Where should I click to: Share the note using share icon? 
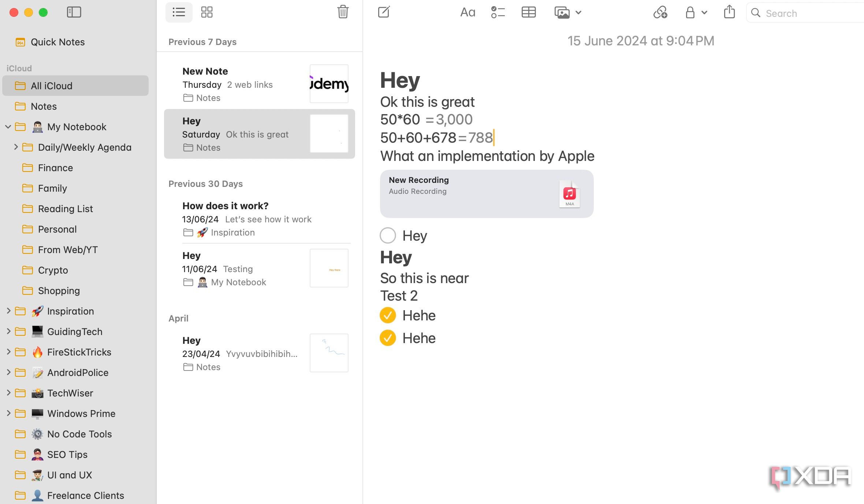[x=729, y=12]
